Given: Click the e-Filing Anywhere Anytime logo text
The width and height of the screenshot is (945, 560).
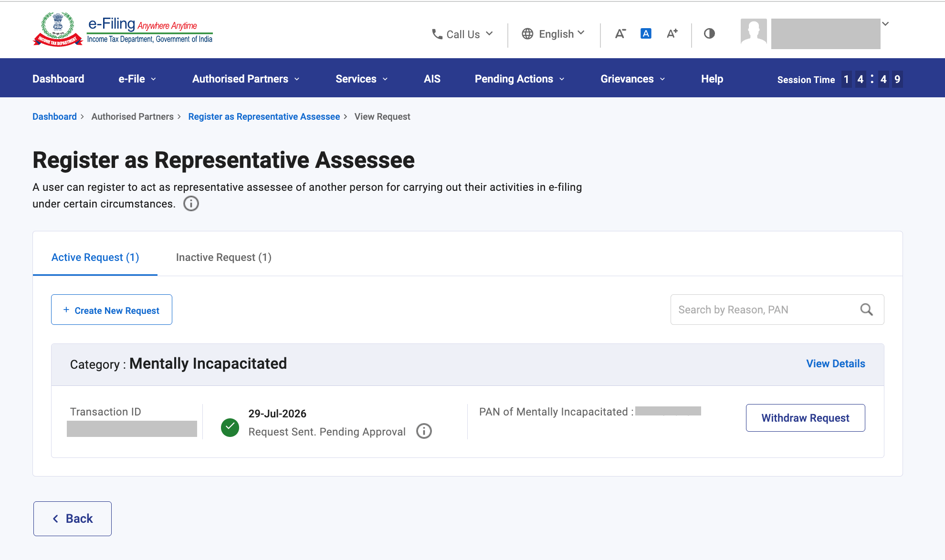Looking at the screenshot, I should tap(143, 24).
